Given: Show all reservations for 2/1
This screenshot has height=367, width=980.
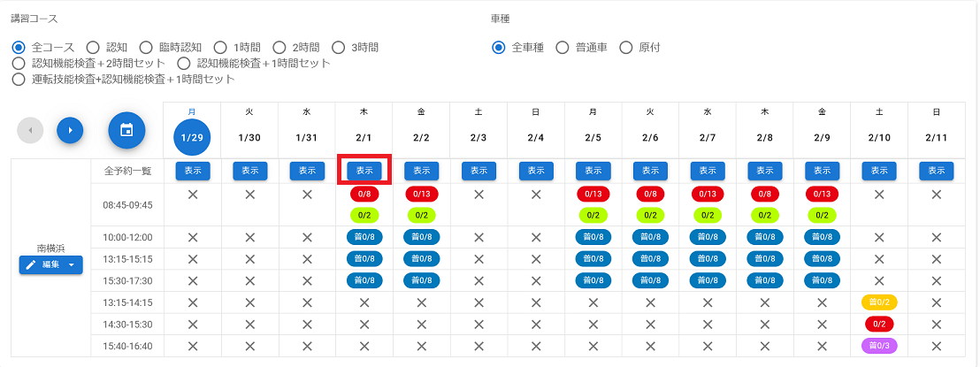Looking at the screenshot, I should [364, 171].
